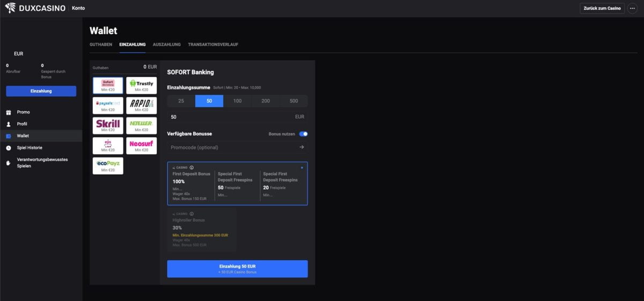The width and height of the screenshot is (644, 301).
Task: Click info icon on Highroller Bonus card
Action: click(x=192, y=214)
